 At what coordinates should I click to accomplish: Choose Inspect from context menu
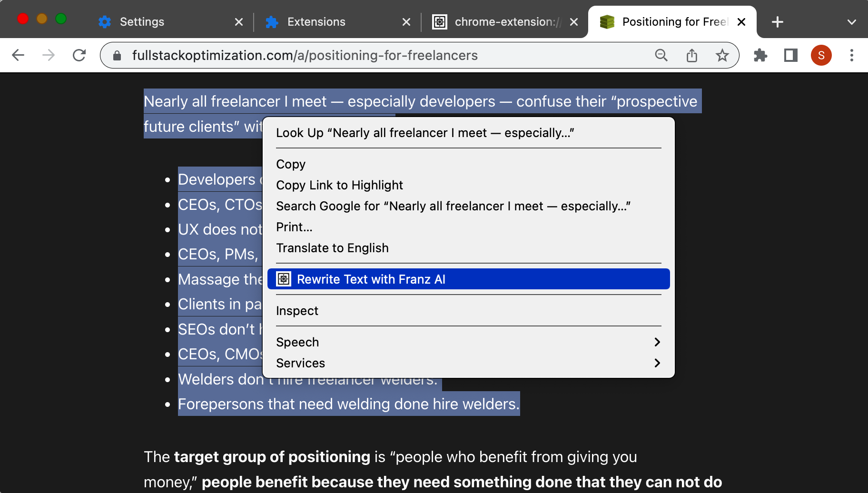point(469,311)
